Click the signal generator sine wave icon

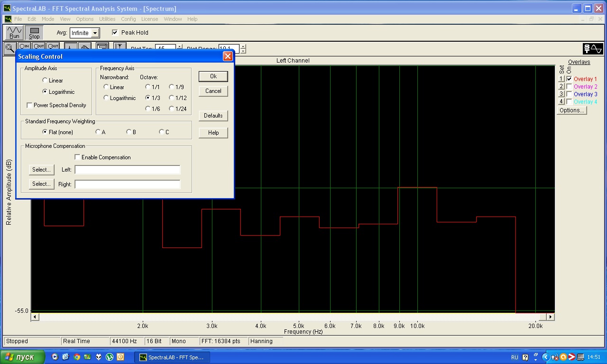coord(593,48)
